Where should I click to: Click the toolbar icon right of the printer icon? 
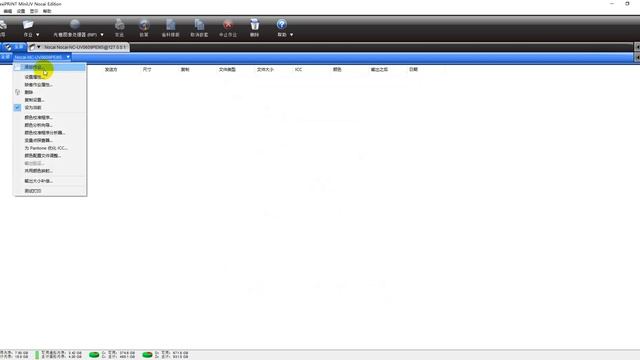pos(144,24)
